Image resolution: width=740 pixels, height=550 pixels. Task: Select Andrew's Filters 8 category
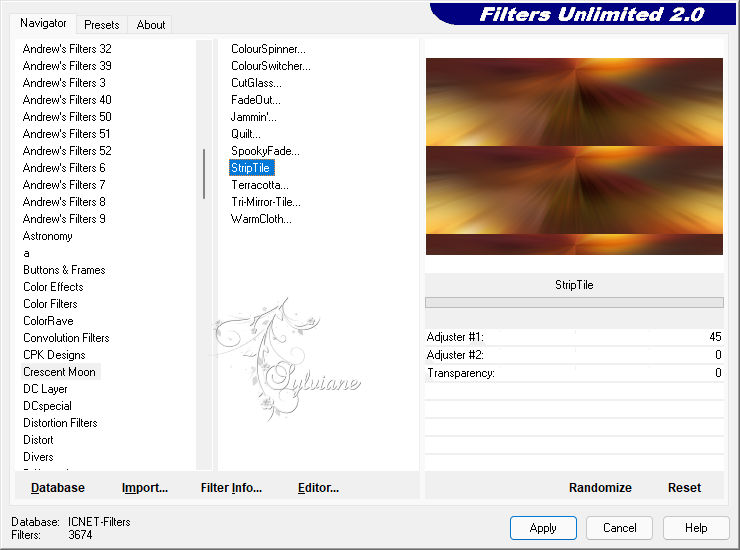click(x=64, y=202)
